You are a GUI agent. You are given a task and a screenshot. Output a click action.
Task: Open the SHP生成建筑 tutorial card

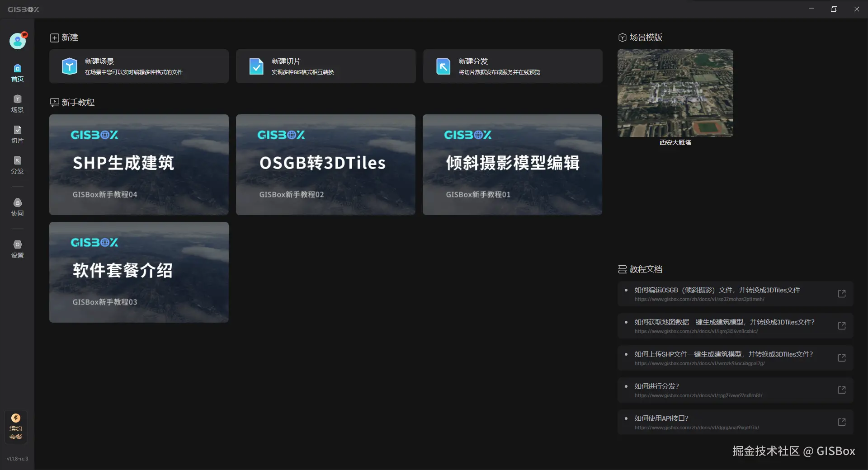coord(139,164)
